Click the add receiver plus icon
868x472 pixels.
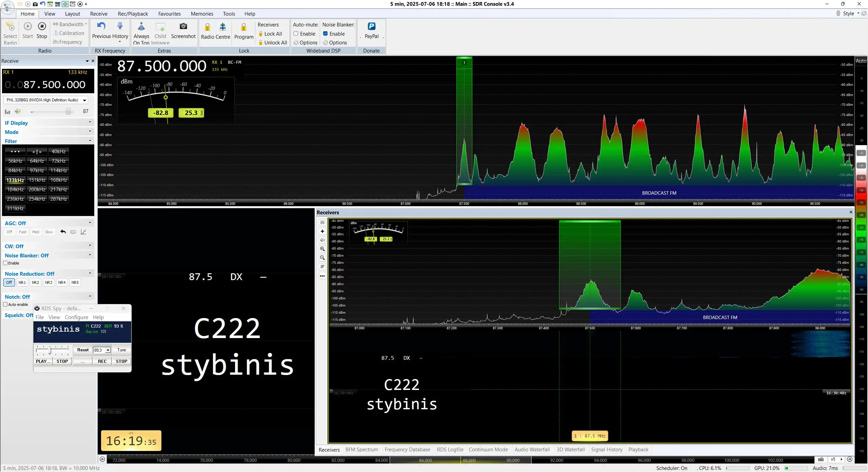322,231
